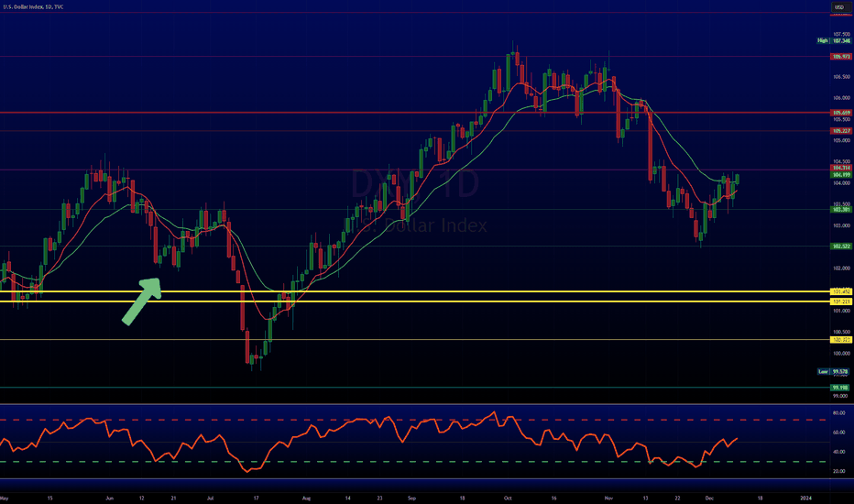The height and width of the screenshot is (504, 854).
Task: Click the green 102.522 price label
Action: (841, 247)
